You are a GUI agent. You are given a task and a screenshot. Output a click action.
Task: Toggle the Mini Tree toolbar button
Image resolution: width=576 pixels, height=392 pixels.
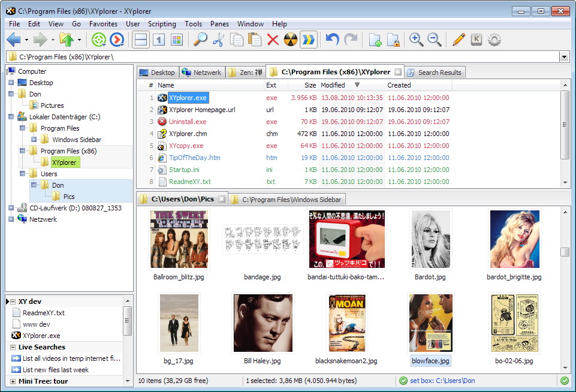click(176, 40)
